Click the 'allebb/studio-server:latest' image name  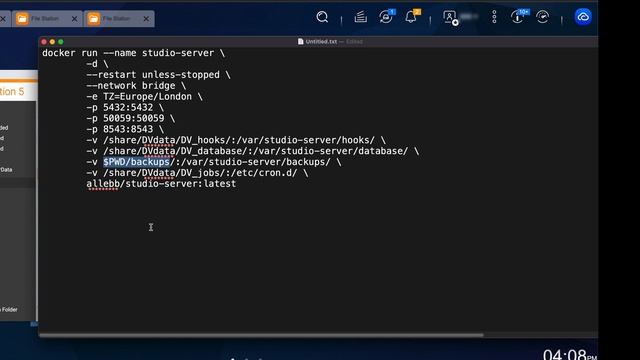coord(161,184)
